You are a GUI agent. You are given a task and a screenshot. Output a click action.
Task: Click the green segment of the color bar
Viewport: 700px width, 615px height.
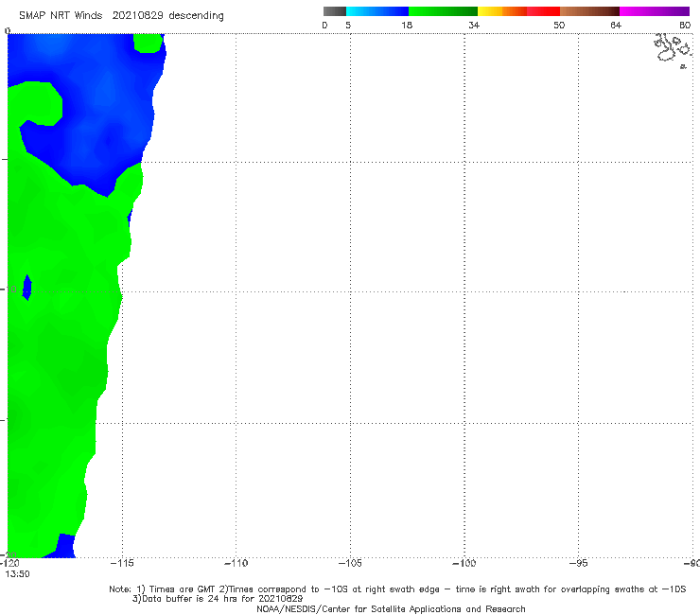pos(443,11)
